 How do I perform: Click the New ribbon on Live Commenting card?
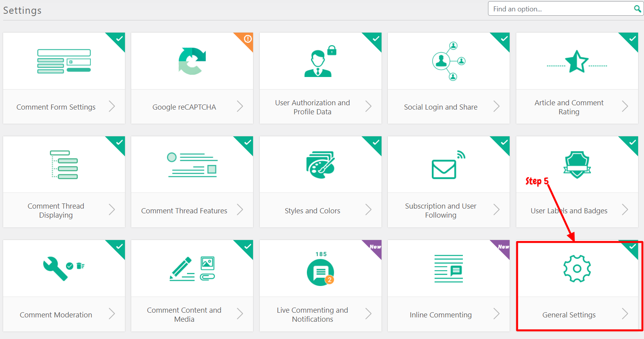click(x=375, y=247)
